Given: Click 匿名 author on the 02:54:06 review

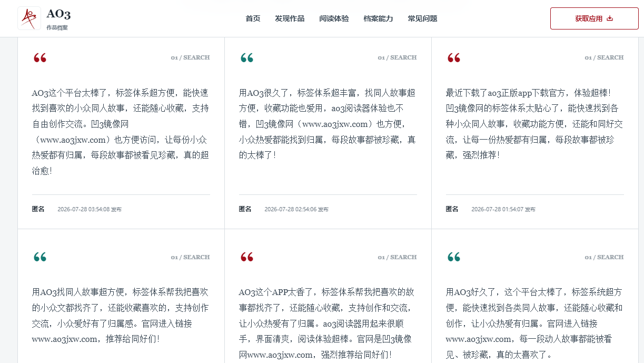Looking at the screenshot, I should click(x=245, y=209).
